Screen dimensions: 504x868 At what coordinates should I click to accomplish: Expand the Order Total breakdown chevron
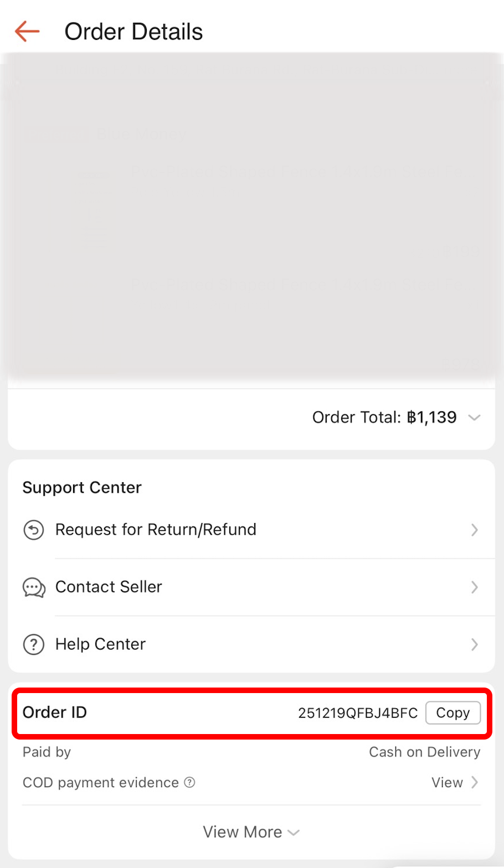(x=474, y=417)
